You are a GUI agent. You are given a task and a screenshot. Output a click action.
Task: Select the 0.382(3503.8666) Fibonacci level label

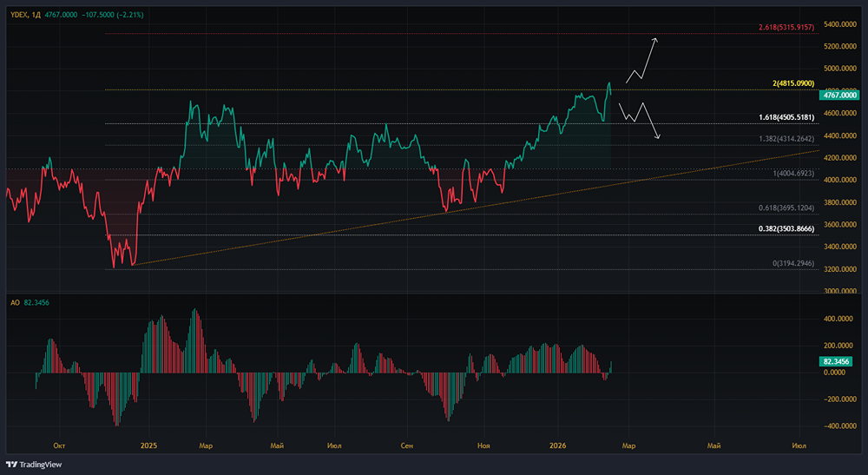tap(788, 229)
